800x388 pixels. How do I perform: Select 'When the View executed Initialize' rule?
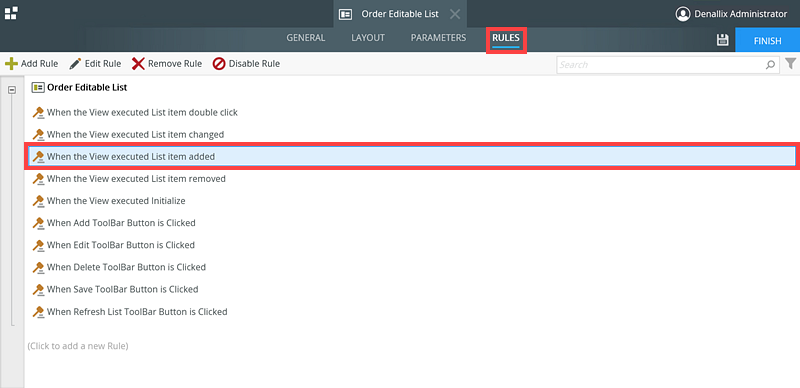109,201
